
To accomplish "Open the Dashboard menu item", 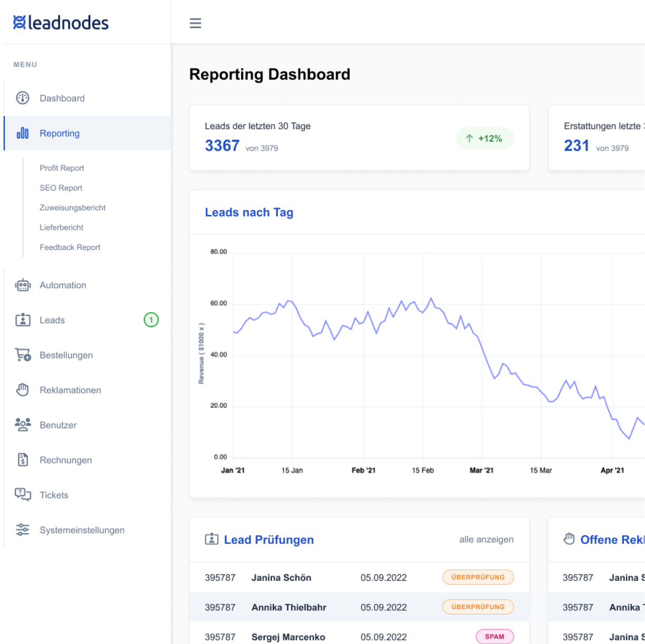I will click(88, 98).
